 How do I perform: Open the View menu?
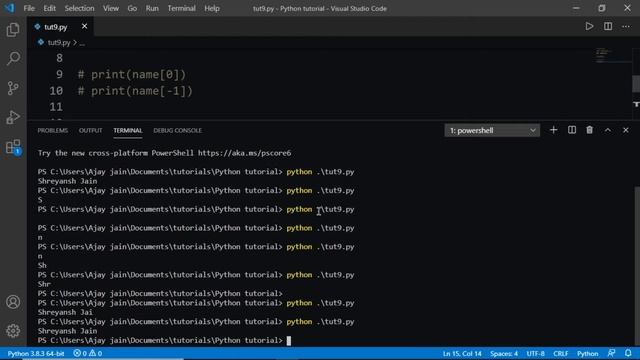111,8
